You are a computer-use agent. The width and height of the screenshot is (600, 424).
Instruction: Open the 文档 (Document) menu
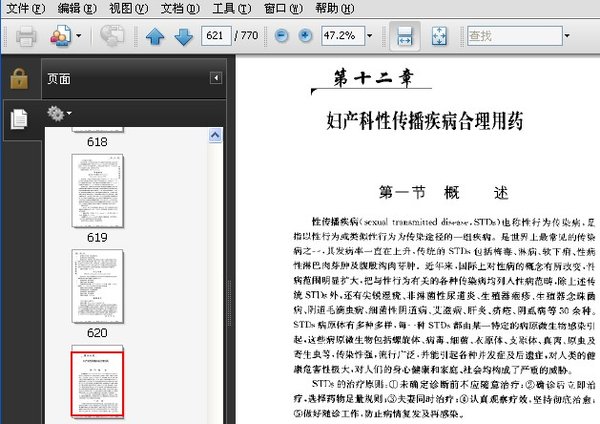(180, 8)
